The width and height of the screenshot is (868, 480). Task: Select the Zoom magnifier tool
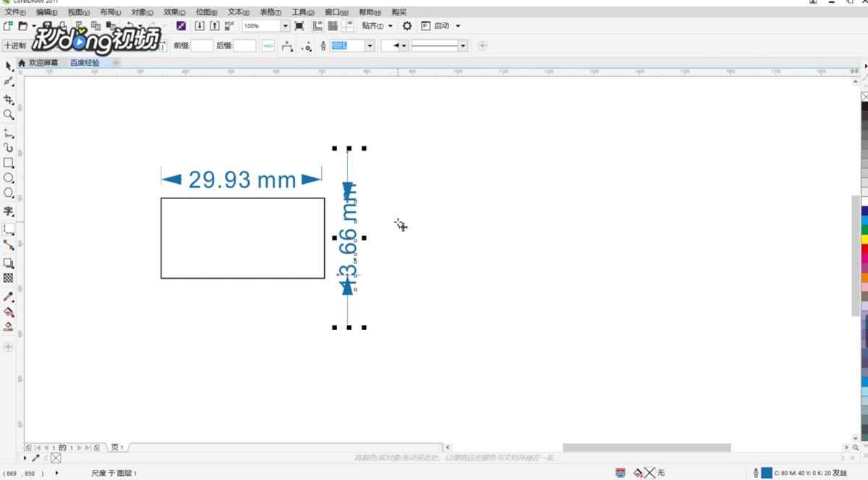(x=9, y=114)
